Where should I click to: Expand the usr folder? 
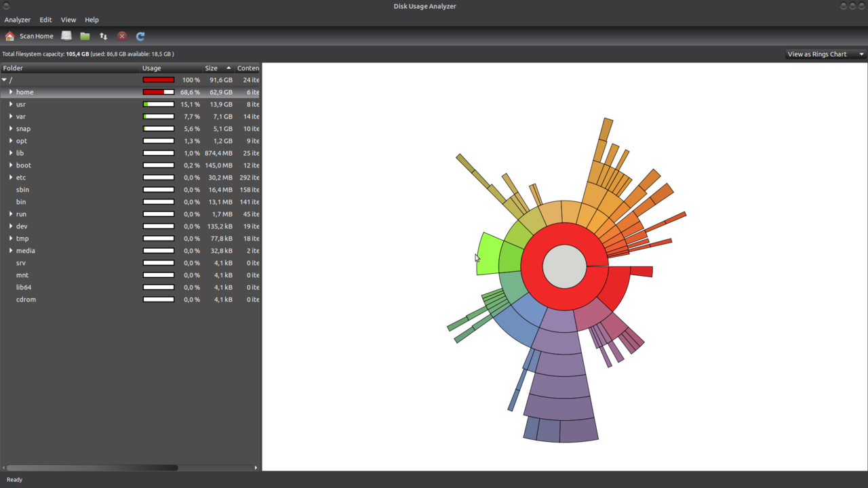[11, 104]
